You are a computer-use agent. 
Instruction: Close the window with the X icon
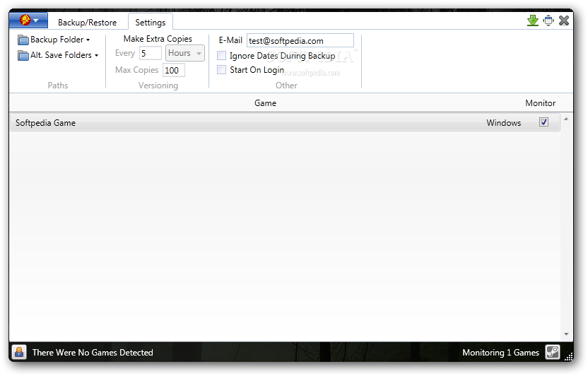click(x=564, y=20)
